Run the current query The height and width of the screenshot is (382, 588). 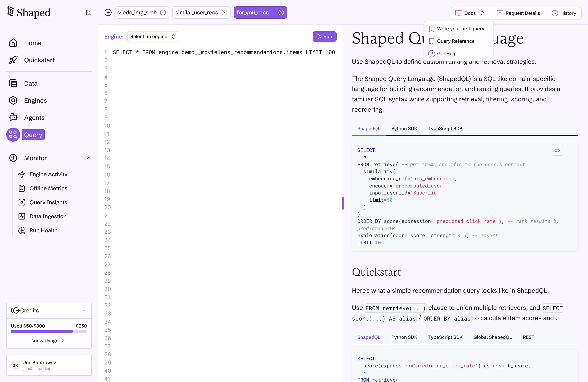tap(324, 37)
